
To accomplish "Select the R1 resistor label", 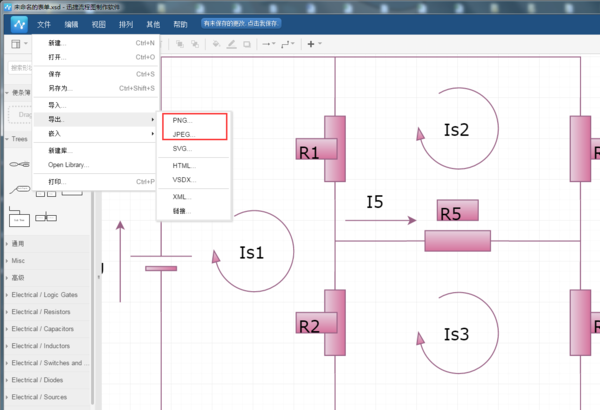I will pos(316,149).
